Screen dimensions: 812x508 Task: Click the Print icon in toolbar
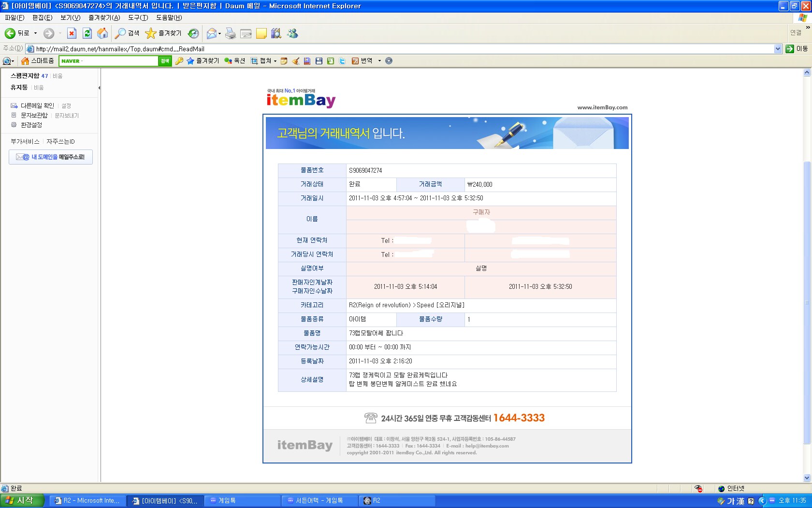coord(231,33)
